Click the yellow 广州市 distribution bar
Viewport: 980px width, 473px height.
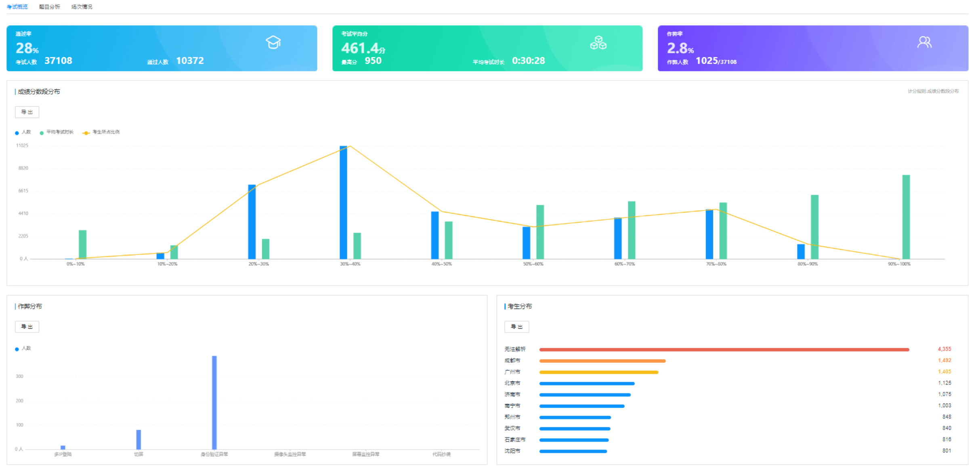pyautogui.click(x=598, y=372)
